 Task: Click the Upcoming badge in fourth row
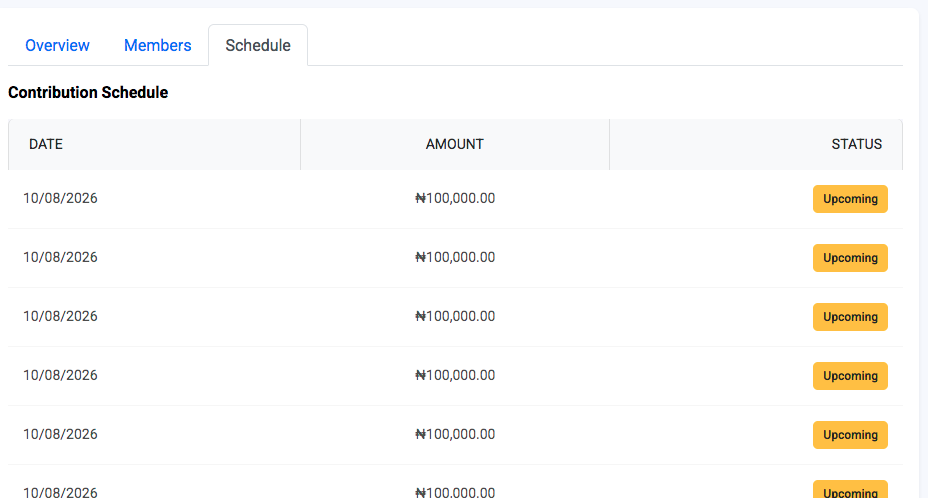[x=850, y=376]
